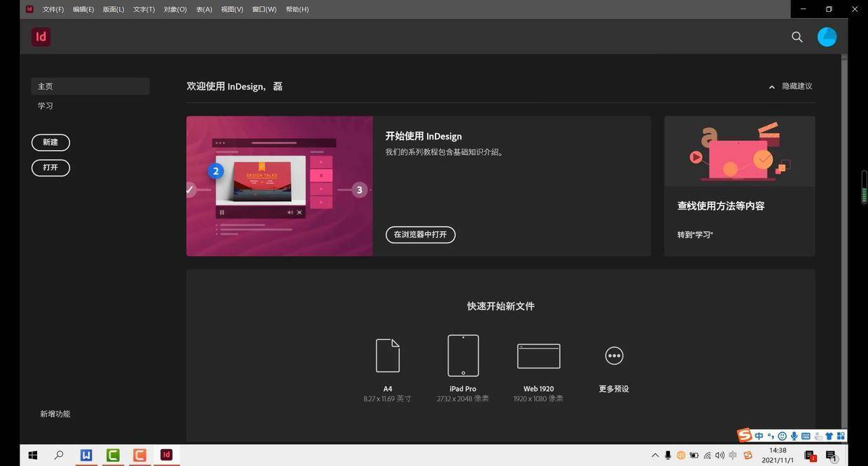Open the 表(A) menu

pos(204,9)
